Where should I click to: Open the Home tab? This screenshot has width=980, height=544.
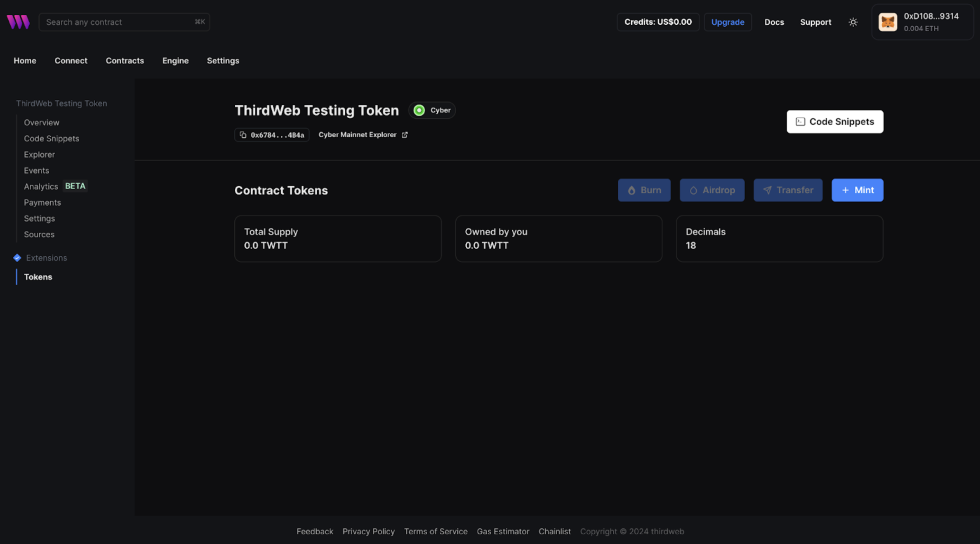click(x=25, y=61)
